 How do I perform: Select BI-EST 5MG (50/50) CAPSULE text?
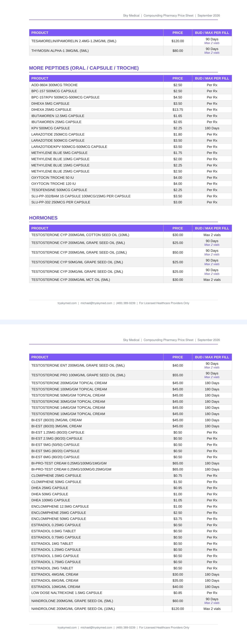coord(55,445)
